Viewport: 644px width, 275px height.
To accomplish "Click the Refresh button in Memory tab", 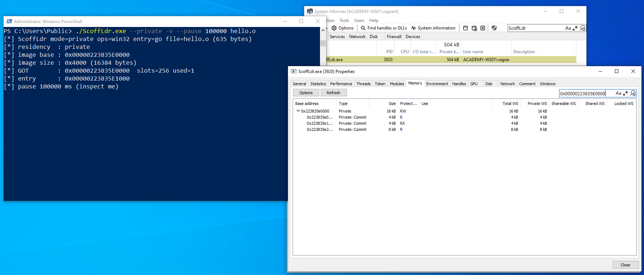I will [333, 93].
